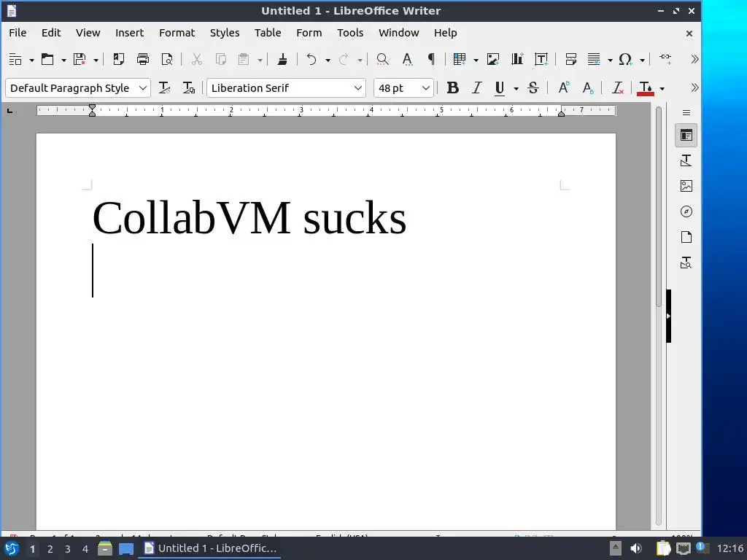Open the New document dropdown arrow

(31, 60)
